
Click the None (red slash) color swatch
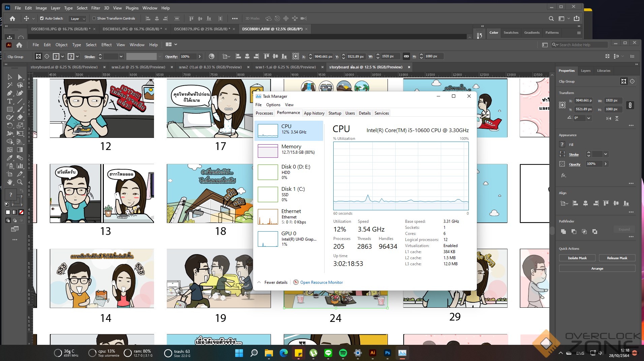tap(21, 212)
